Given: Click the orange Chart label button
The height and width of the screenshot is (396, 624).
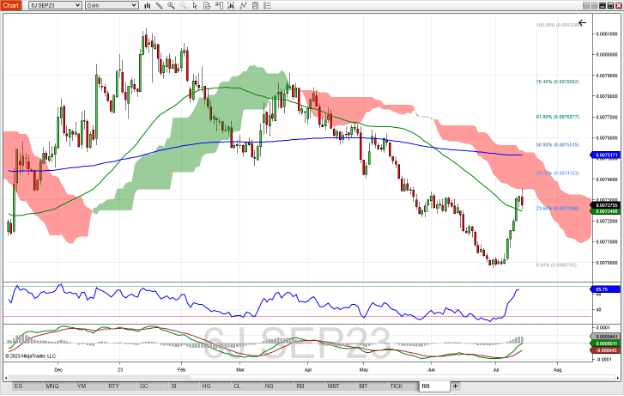Looking at the screenshot, I should tap(11, 6).
